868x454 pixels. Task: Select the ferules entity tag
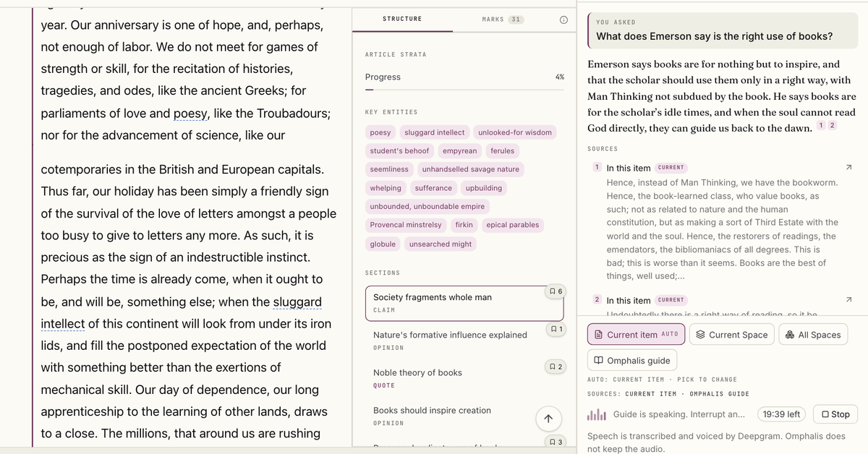[x=503, y=151]
